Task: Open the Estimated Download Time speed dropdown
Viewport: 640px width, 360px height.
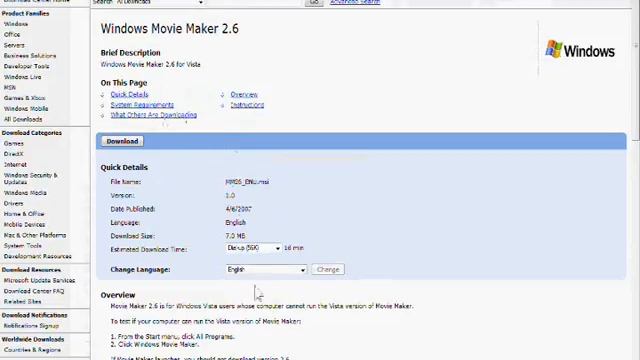Action: click(x=253, y=248)
